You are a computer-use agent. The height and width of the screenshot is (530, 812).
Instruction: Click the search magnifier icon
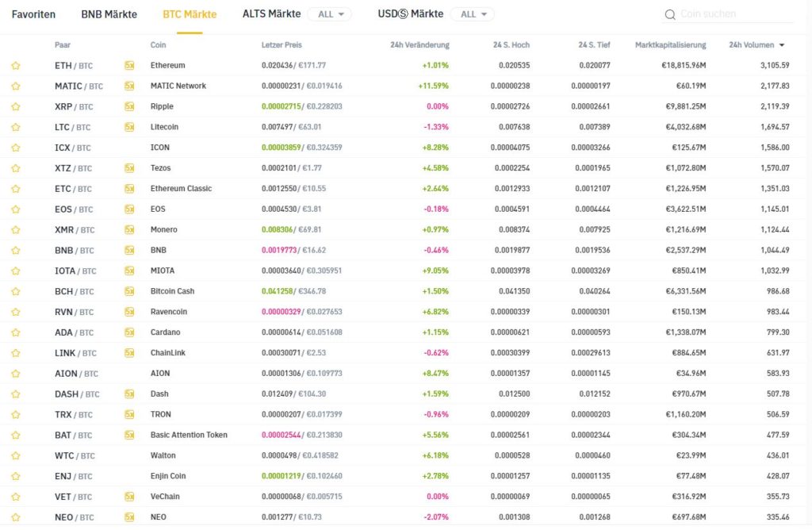(x=669, y=14)
